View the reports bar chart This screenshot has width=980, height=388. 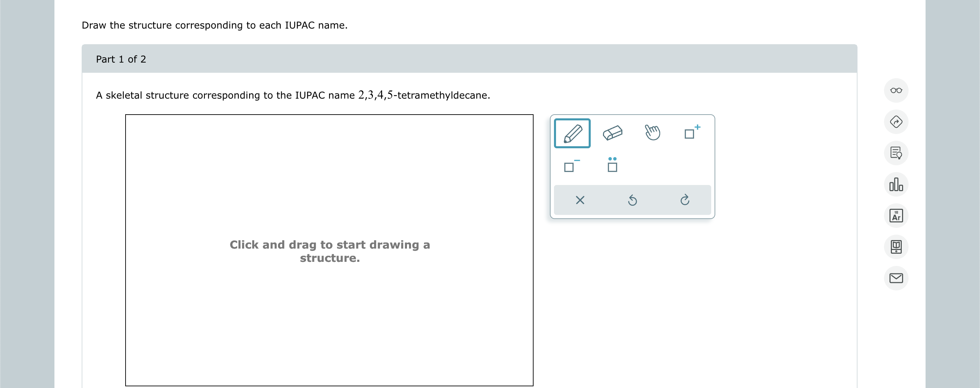(x=896, y=184)
